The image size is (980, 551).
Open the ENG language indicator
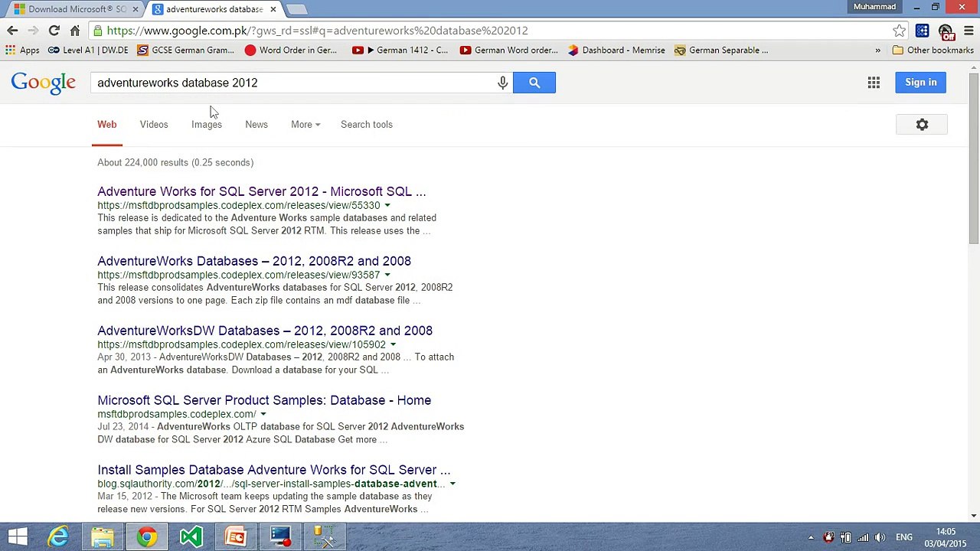click(904, 537)
